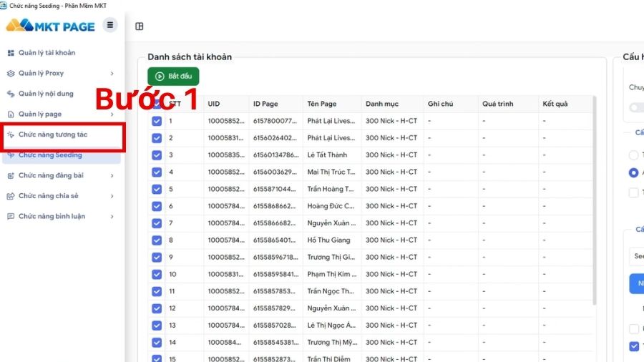The image size is (644, 362).
Task: Click the Quản lý tài khoản grid icon
Action: [11, 53]
